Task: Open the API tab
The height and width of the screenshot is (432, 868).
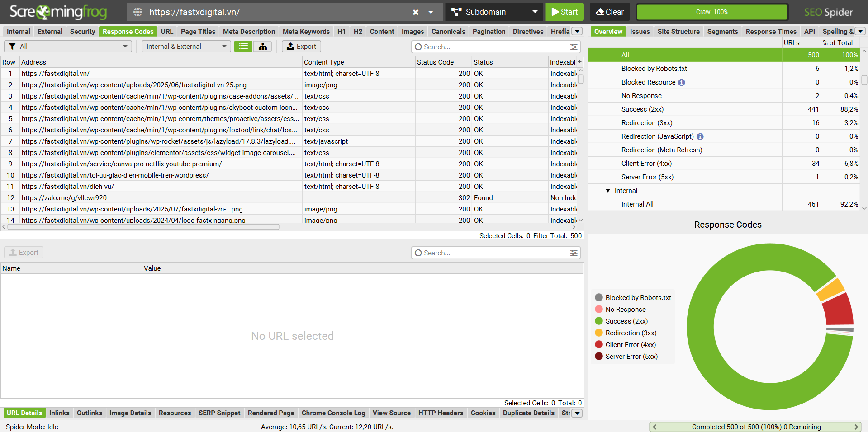Action: click(x=810, y=32)
